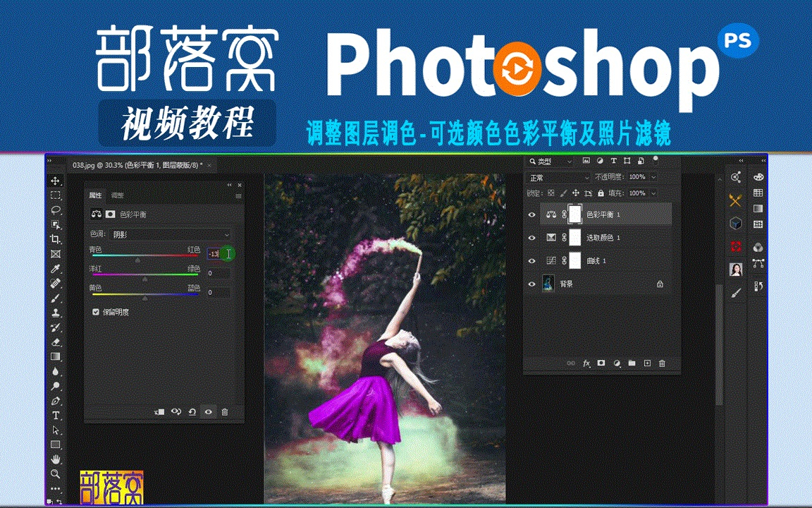Select the Pen tool
This screenshot has width=812, height=508.
(x=56, y=401)
